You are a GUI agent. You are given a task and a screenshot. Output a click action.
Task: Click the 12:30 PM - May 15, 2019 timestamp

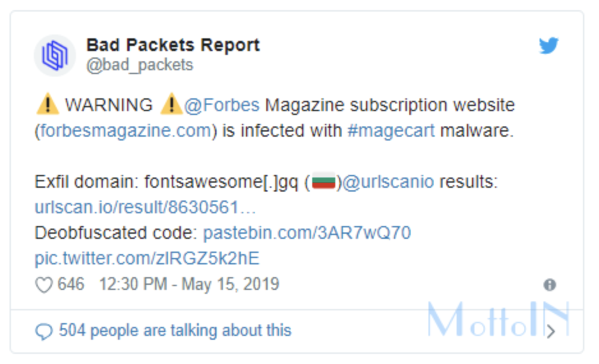coord(189,284)
